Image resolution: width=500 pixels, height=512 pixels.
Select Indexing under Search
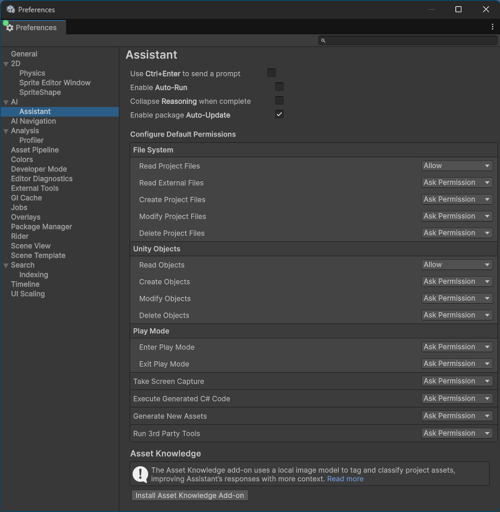click(34, 275)
